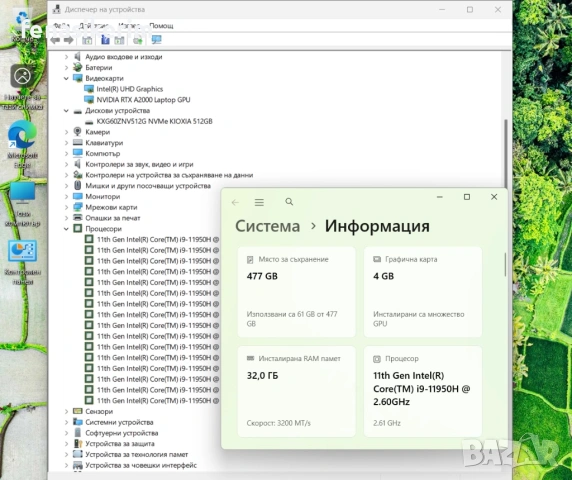
Task: Expand the Сензори category
Action: coord(66,411)
